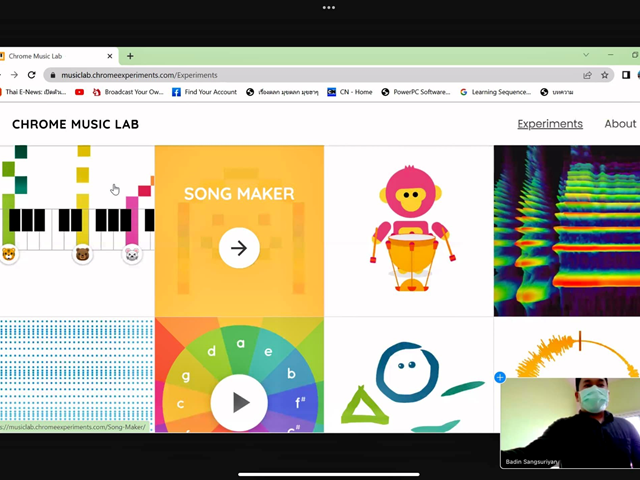Open the Shared Piano experiment thumbnail
Image resolution: width=640 pixels, height=480 pixels.
77,231
